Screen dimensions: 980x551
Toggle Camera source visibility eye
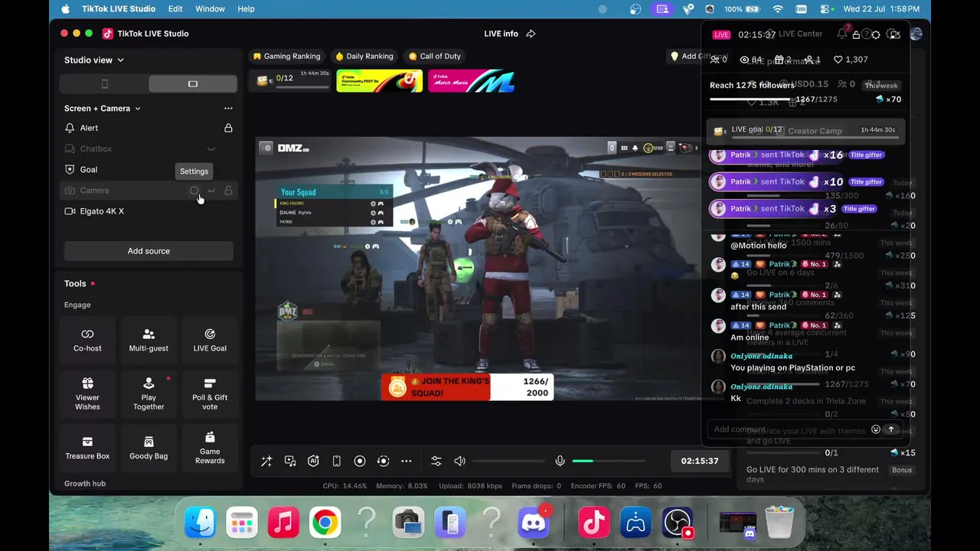point(211,191)
